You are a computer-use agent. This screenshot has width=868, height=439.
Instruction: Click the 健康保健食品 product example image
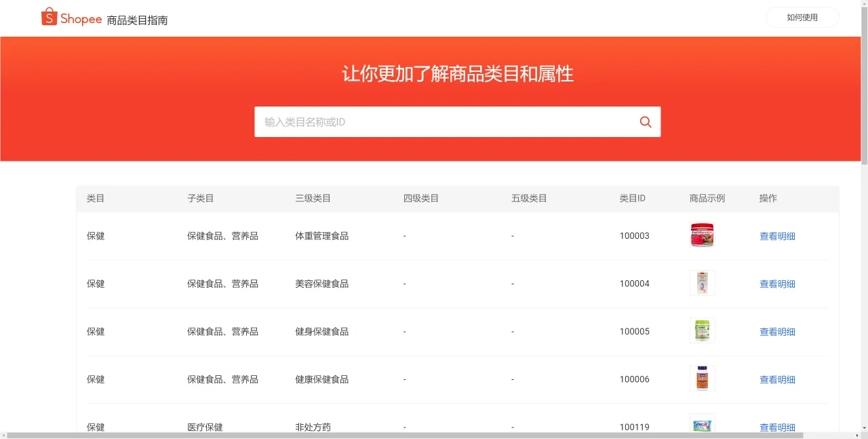[x=702, y=378]
